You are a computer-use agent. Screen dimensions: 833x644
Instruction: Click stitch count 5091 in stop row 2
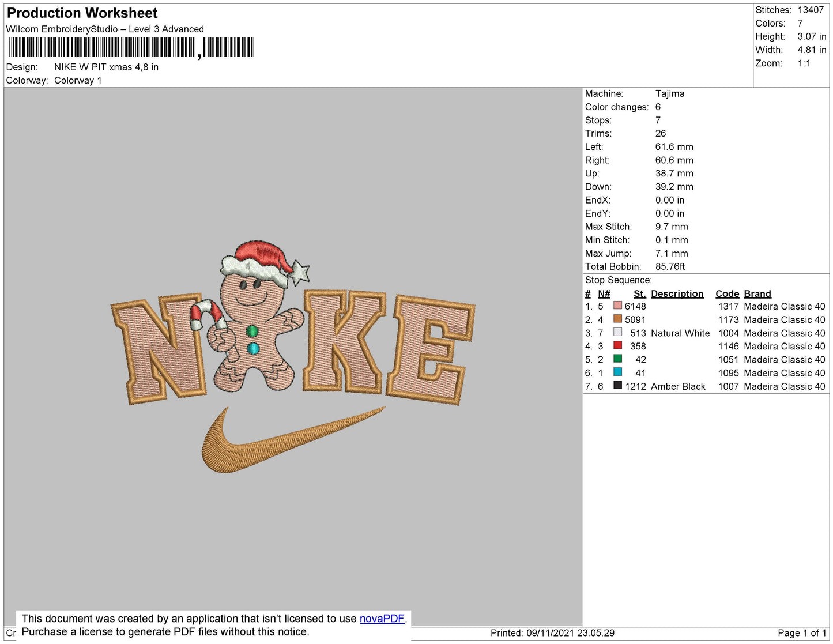pos(635,319)
